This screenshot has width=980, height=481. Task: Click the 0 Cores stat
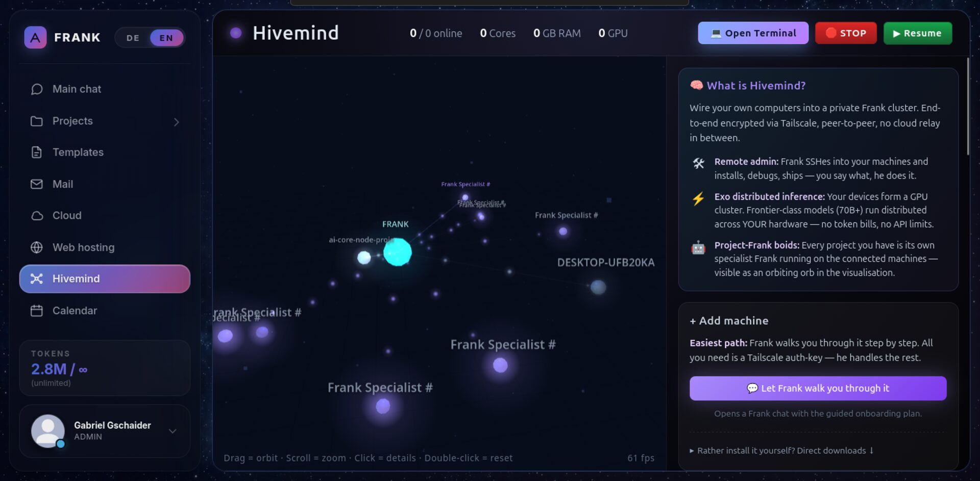pos(498,33)
